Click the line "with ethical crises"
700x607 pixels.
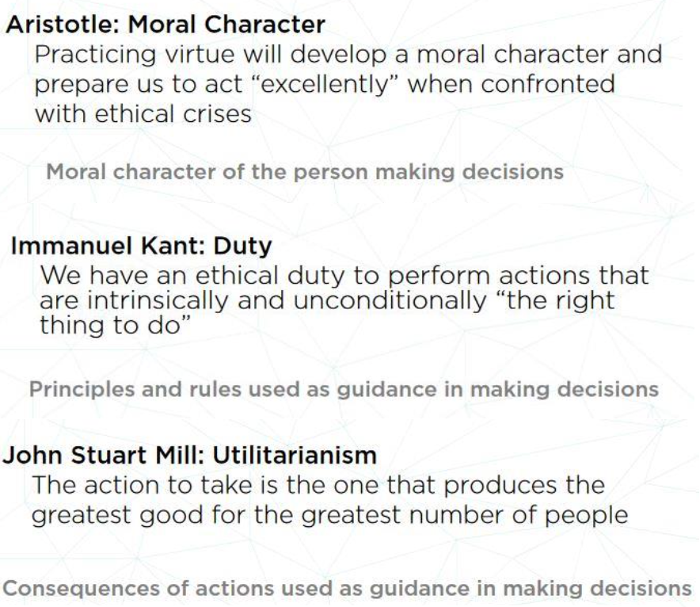pyautogui.click(x=143, y=114)
